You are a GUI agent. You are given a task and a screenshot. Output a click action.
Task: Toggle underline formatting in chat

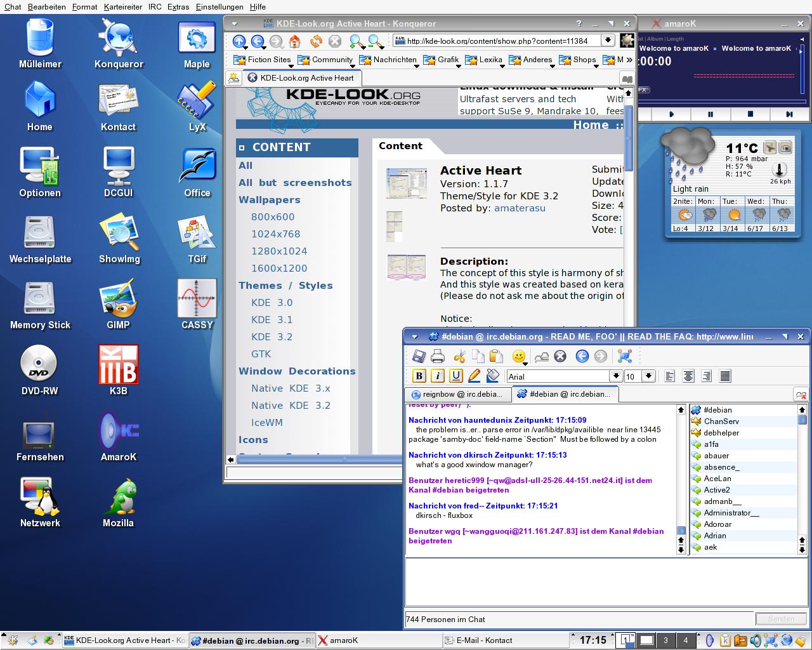click(x=456, y=376)
